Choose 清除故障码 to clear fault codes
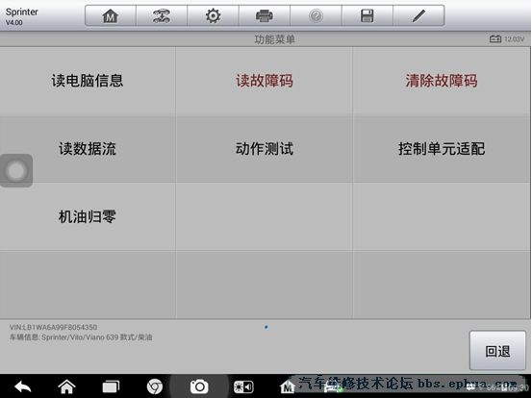 pyautogui.click(x=442, y=81)
